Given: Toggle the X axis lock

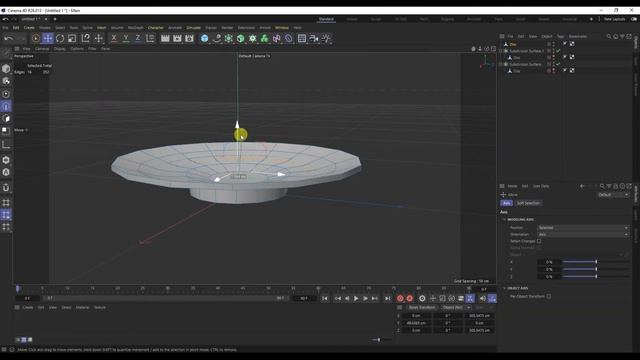Looking at the screenshot, I should click(114, 38).
